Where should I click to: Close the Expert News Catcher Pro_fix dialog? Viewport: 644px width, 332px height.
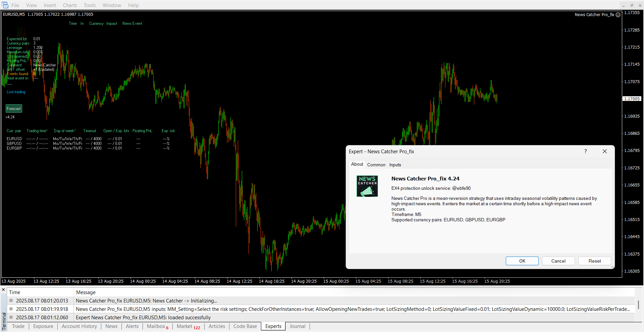click(604, 151)
